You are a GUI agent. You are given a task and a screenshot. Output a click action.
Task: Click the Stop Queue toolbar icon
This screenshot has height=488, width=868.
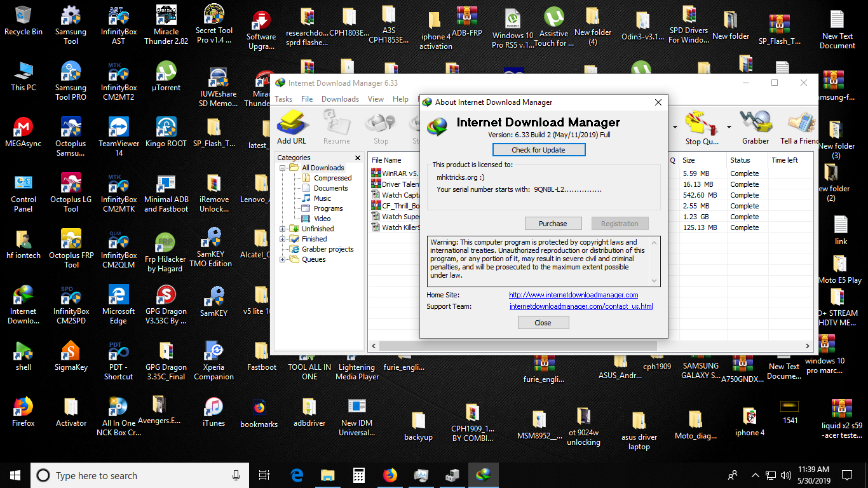pos(702,126)
